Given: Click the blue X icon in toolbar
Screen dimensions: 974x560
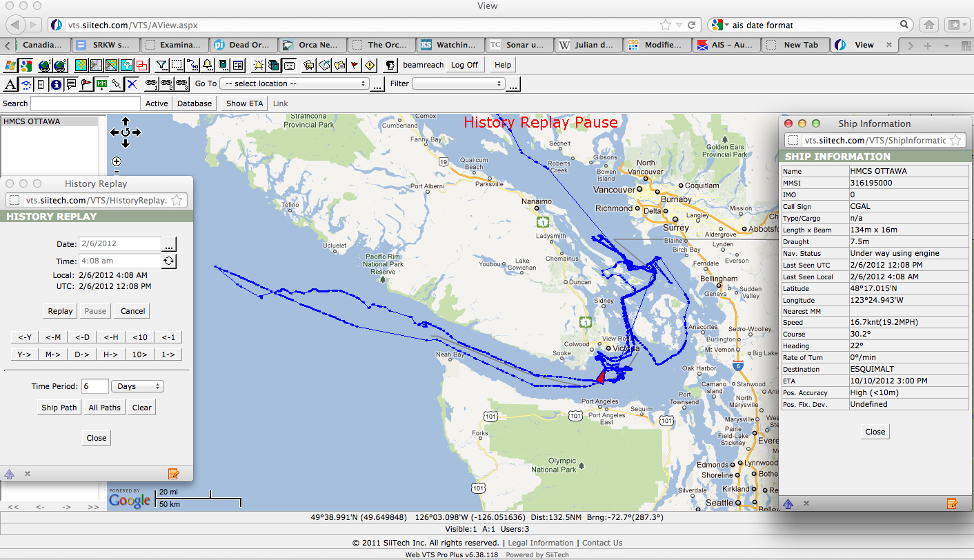Looking at the screenshot, I should pos(132,84).
